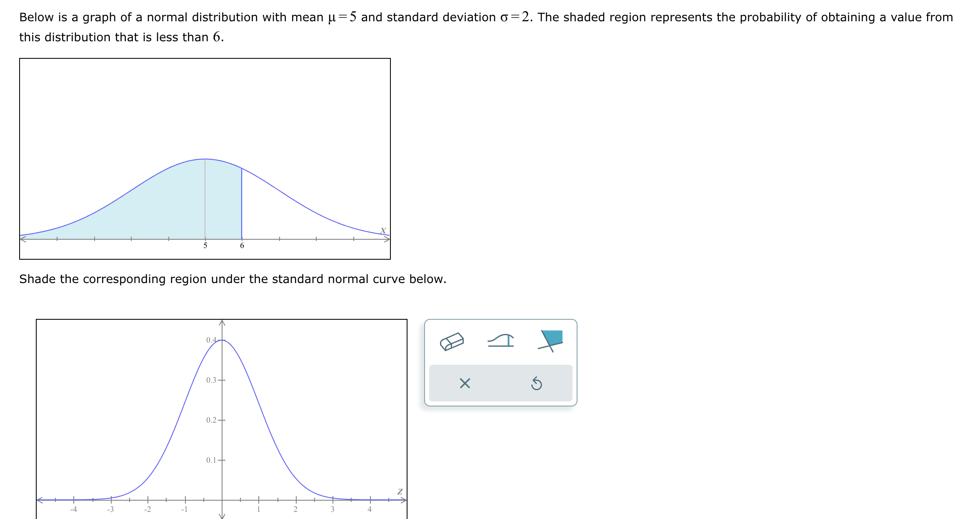Click the 0.1 label on the vertical axis
The width and height of the screenshot is (980, 519).
[x=210, y=459]
